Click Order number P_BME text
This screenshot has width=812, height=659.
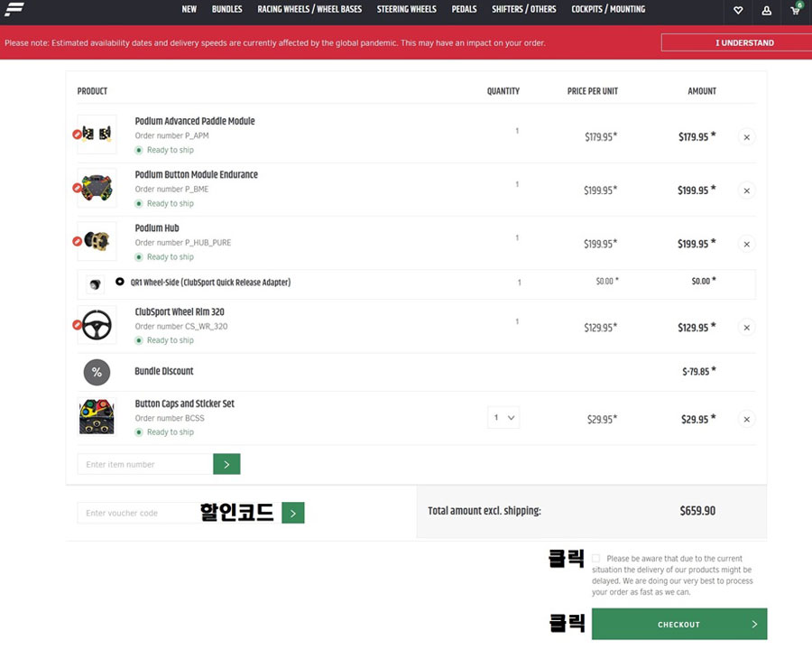(x=172, y=189)
